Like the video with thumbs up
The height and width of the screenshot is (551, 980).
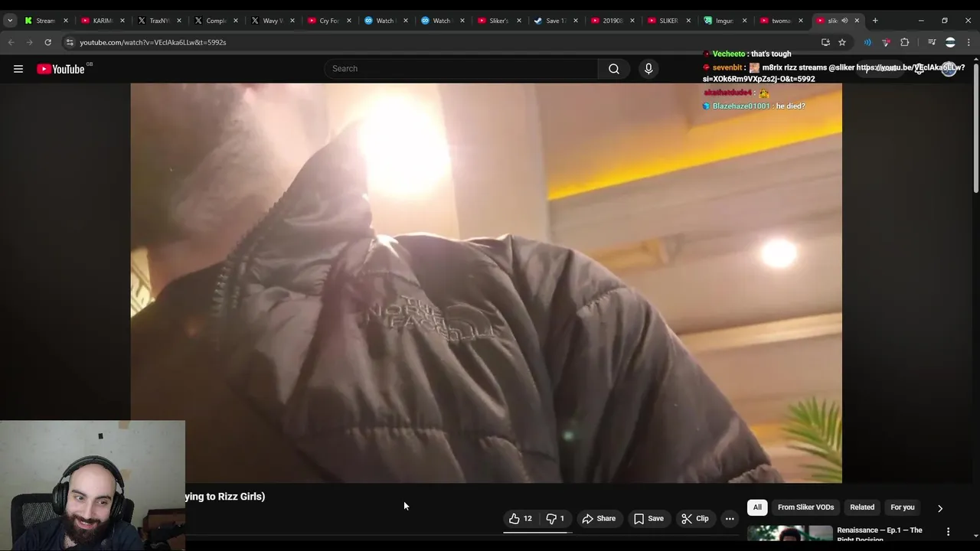pyautogui.click(x=521, y=518)
